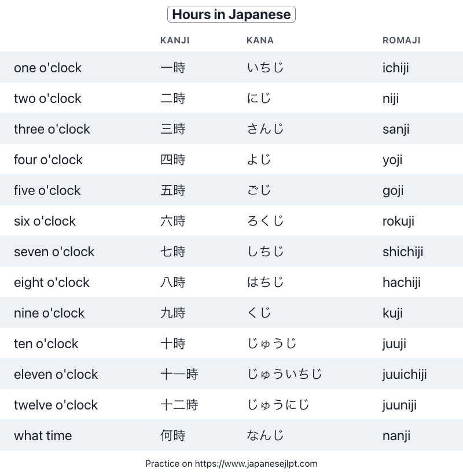Image resolution: width=463 pixels, height=476 pixels.
Task: Click the kanji 二時 cell
Action: tap(172, 98)
